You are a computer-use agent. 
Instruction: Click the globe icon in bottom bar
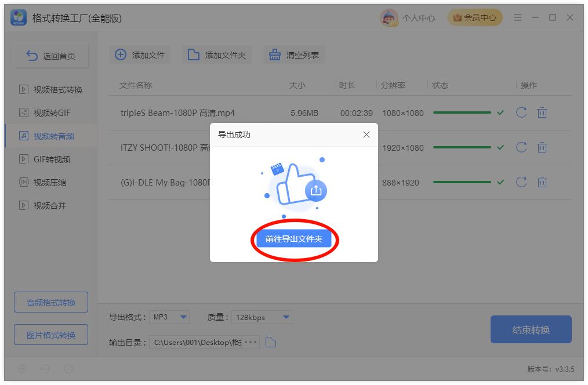click(22, 369)
